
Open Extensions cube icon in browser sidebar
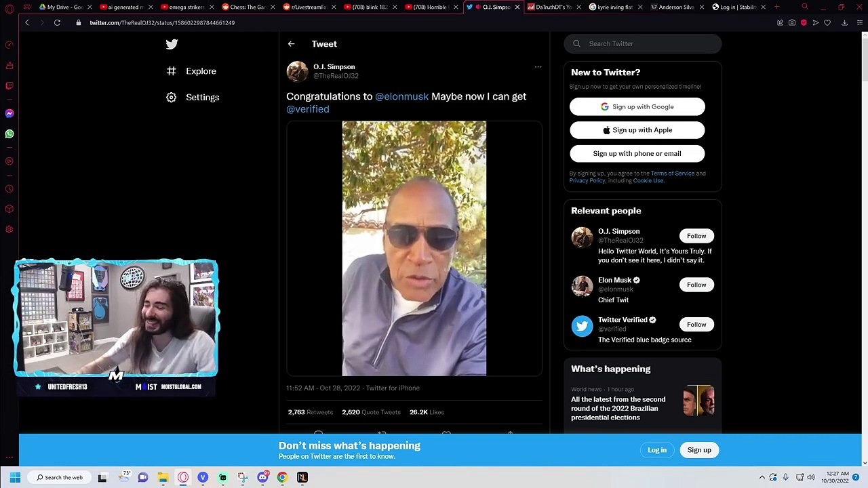click(9, 209)
